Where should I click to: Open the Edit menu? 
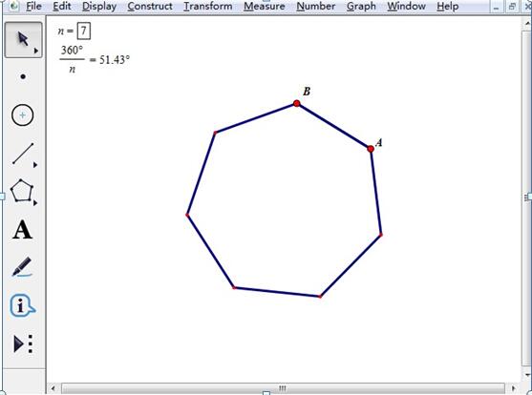point(62,6)
